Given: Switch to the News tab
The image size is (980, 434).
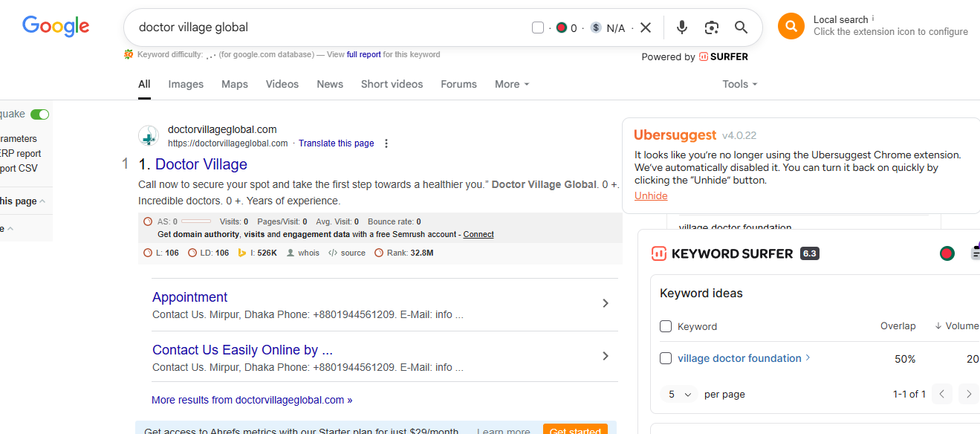Looking at the screenshot, I should (x=330, y=84).
